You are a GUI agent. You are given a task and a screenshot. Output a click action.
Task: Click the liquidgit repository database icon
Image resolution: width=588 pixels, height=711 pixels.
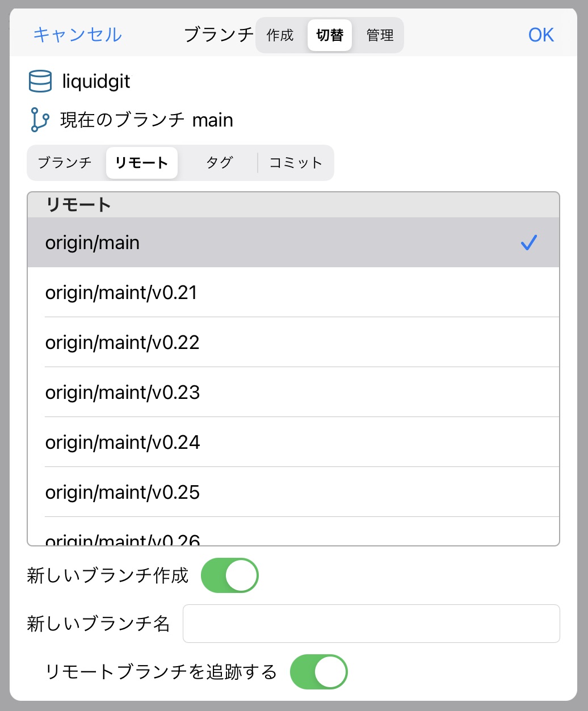[40, 82]
